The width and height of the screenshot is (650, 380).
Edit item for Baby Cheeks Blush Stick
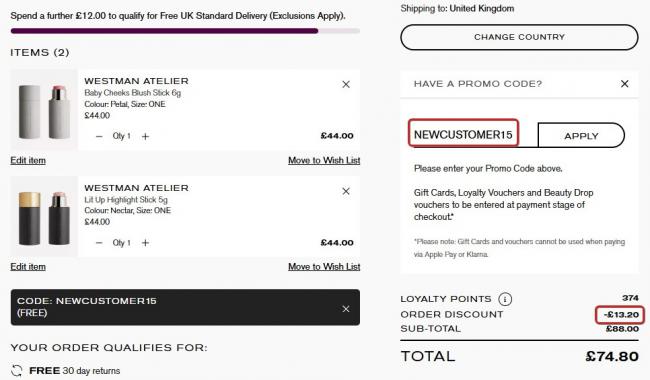[28, 160]
